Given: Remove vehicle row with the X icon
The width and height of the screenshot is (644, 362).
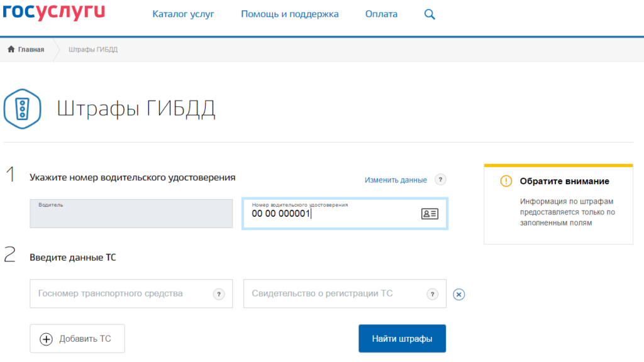Looking at the screenshot, I should point(458,294).
